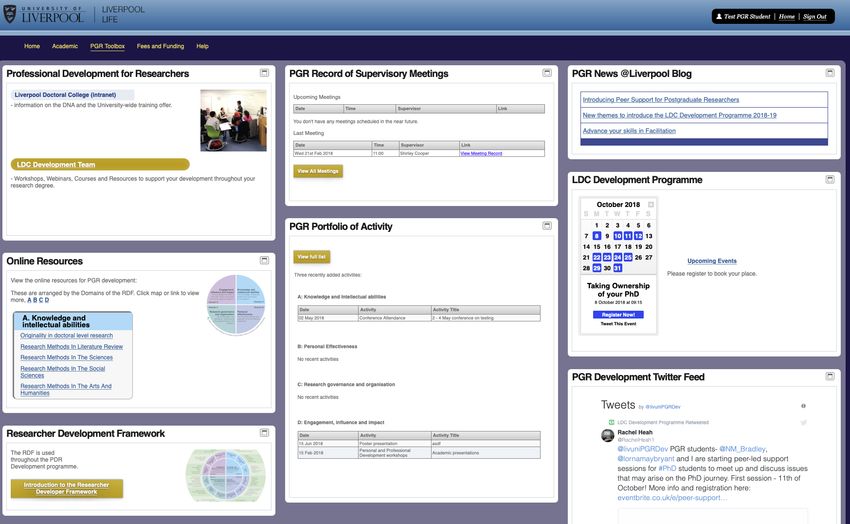
Task: Open Research Methods In The Social Sciences link
Action: click(x=63, y=372)
